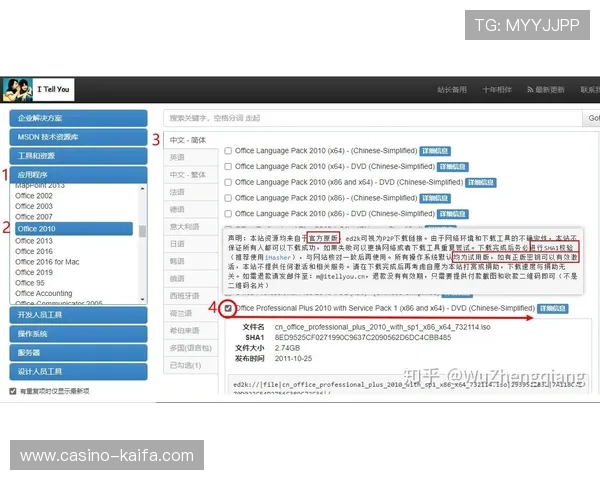
Task: Toggle 有重复项时仅显示最新项 checkbox
Action: [x=13, y=390]
